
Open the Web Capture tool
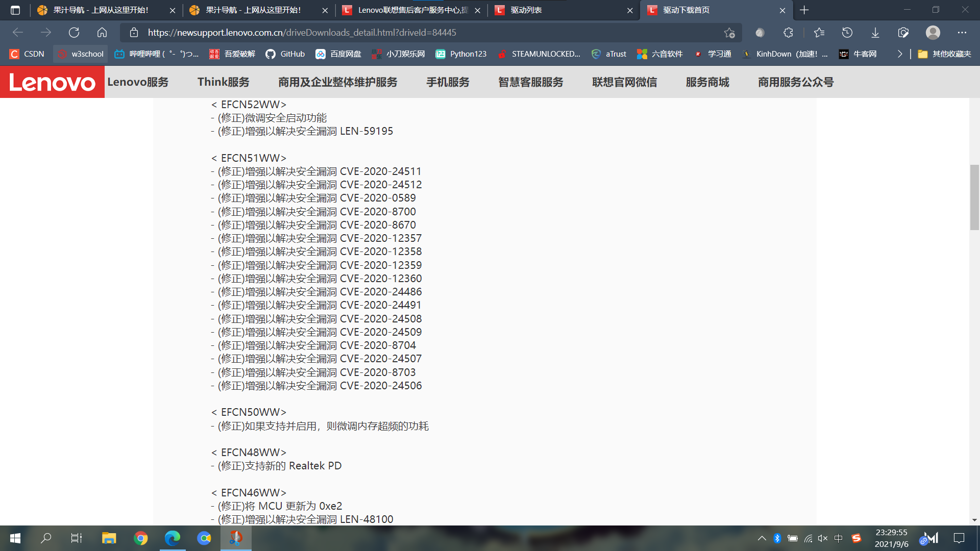coord(903,32)
